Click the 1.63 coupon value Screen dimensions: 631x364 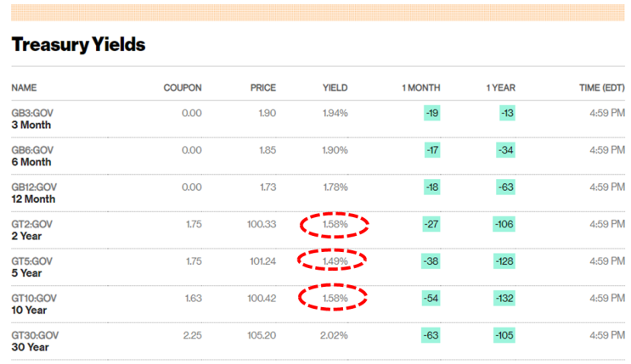pyautogui.click(x=193, y=298)
